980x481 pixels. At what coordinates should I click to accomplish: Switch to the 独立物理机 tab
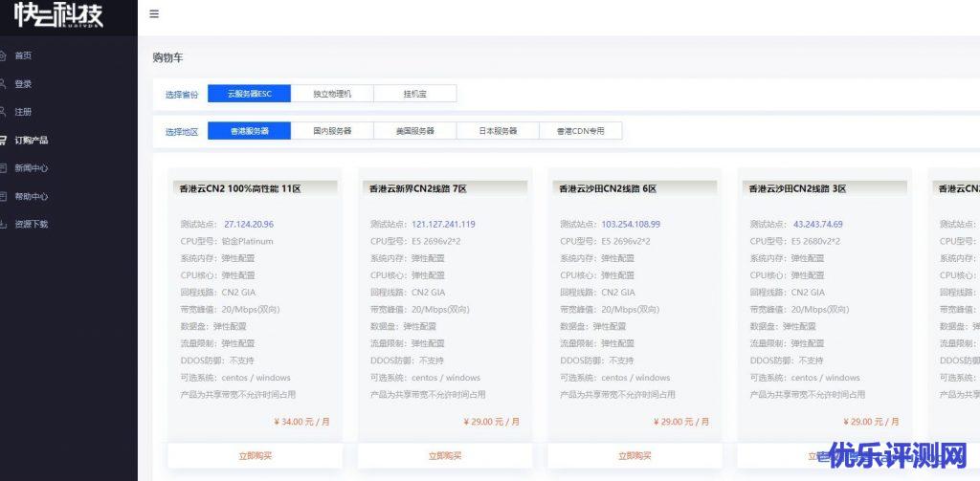(332, 94)
